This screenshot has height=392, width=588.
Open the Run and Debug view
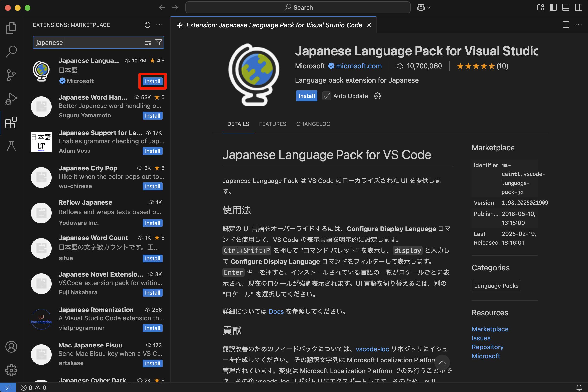(11, 99)
